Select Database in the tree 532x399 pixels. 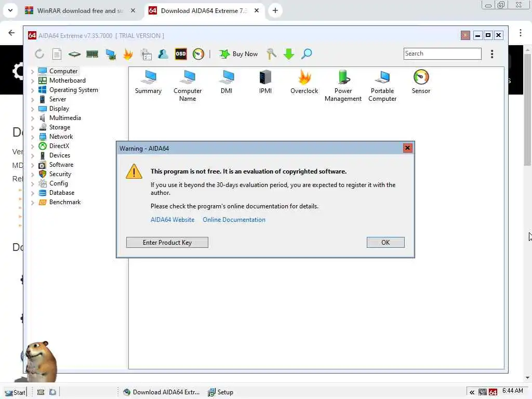click(x=61, y=193)
